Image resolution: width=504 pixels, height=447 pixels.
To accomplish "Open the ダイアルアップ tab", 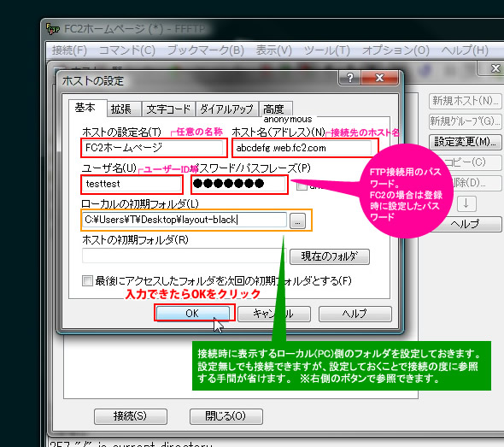I will (x=226, y=109).
